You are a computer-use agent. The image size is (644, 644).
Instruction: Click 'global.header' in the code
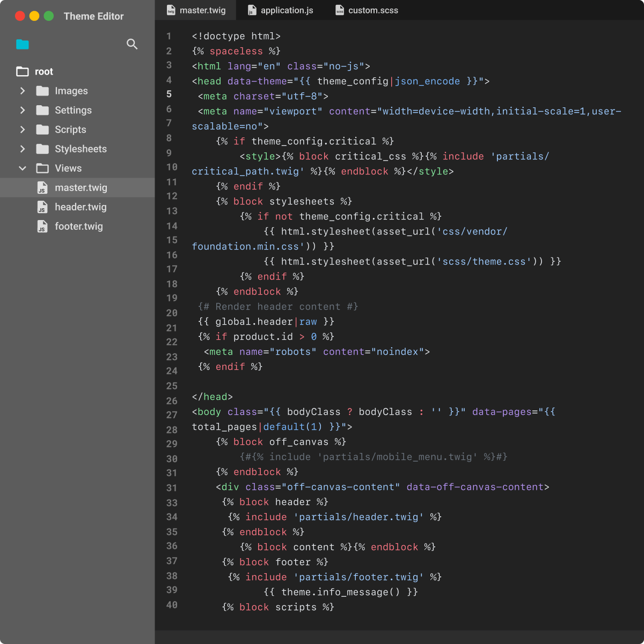(x=254, y=321)
